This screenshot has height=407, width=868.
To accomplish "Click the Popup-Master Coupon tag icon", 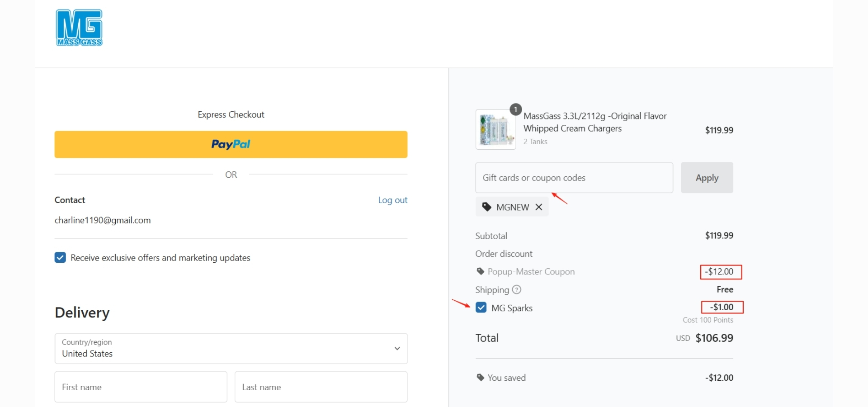I will [480, 271].
